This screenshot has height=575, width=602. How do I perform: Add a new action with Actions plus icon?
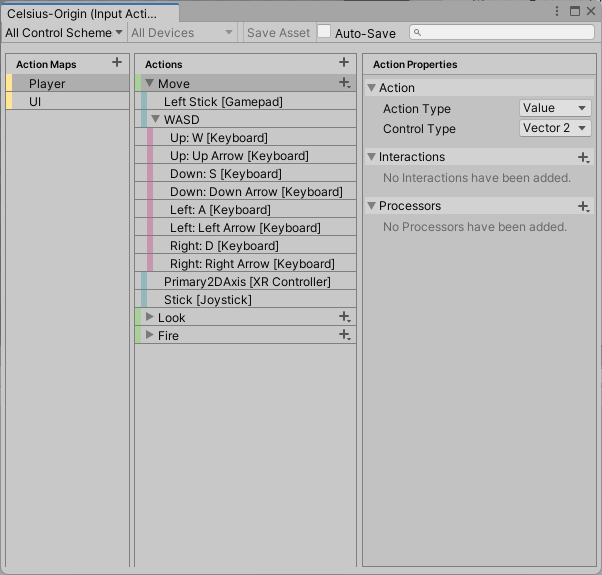pos(344,62)
